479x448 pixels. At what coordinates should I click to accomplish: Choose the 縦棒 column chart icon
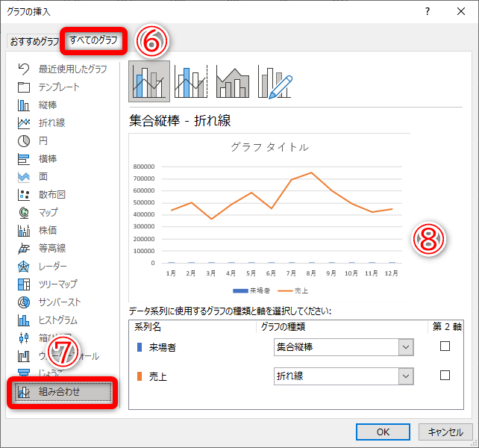(x=24, y=105)
